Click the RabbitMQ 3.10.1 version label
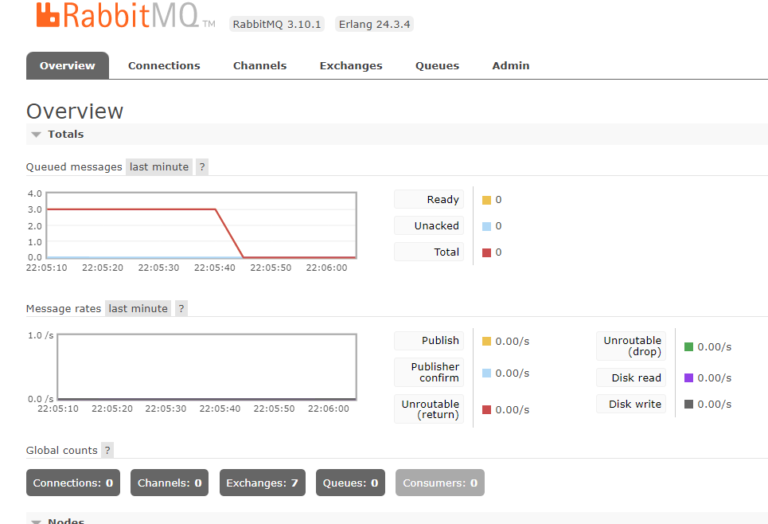 277,24
